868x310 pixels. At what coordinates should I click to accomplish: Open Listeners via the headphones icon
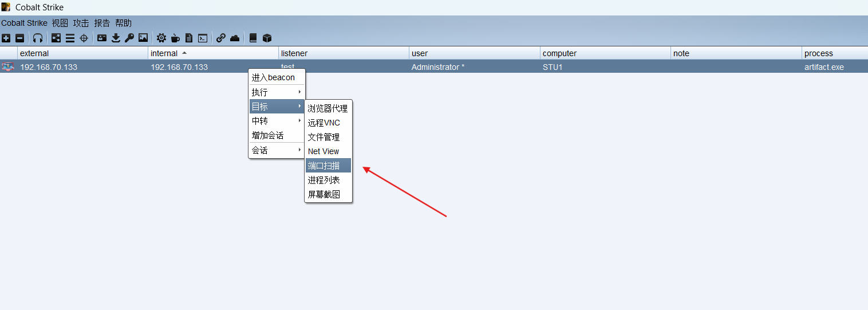click(38, 38)
